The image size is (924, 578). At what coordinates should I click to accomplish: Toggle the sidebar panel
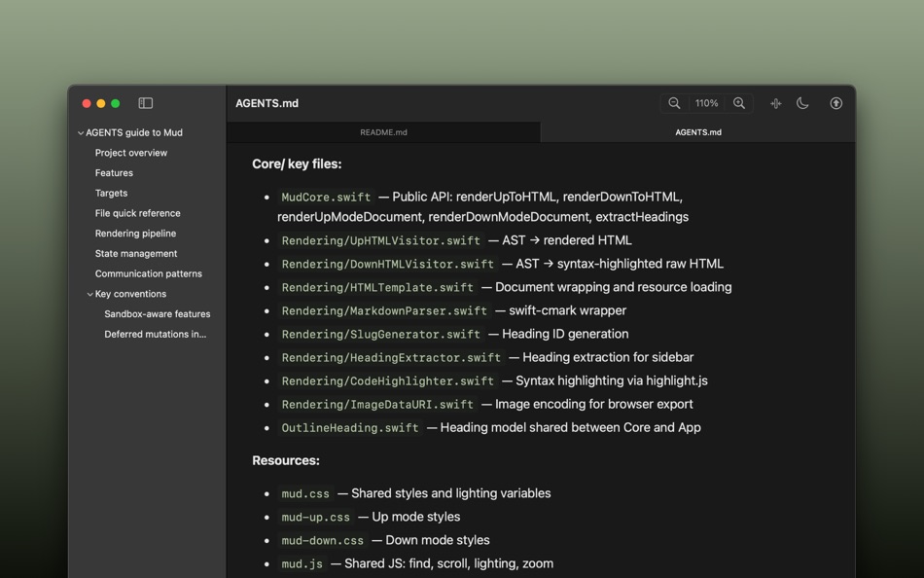click(146, 103)
